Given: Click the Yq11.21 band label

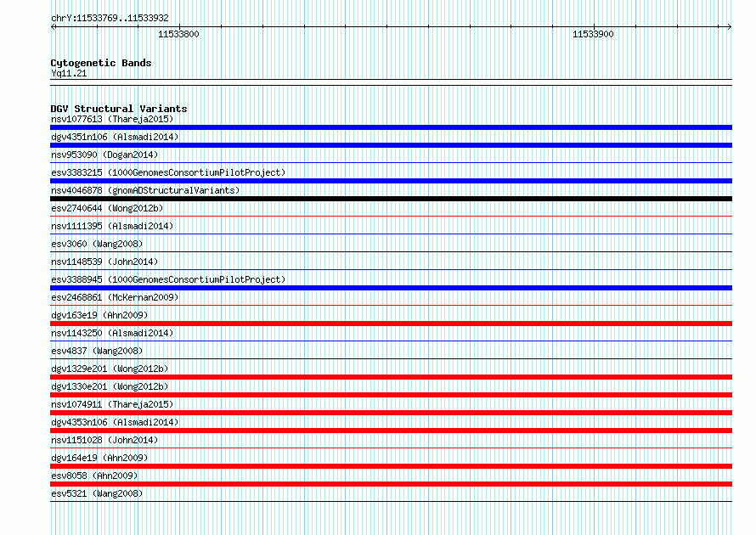Looking at the screenshot, I should (x=69, y=74).
